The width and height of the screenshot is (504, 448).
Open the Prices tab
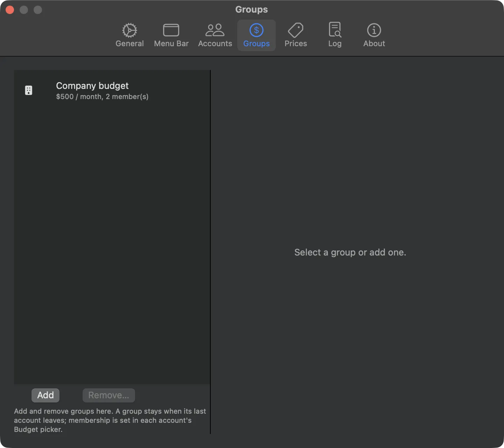(x=296, y=35)
